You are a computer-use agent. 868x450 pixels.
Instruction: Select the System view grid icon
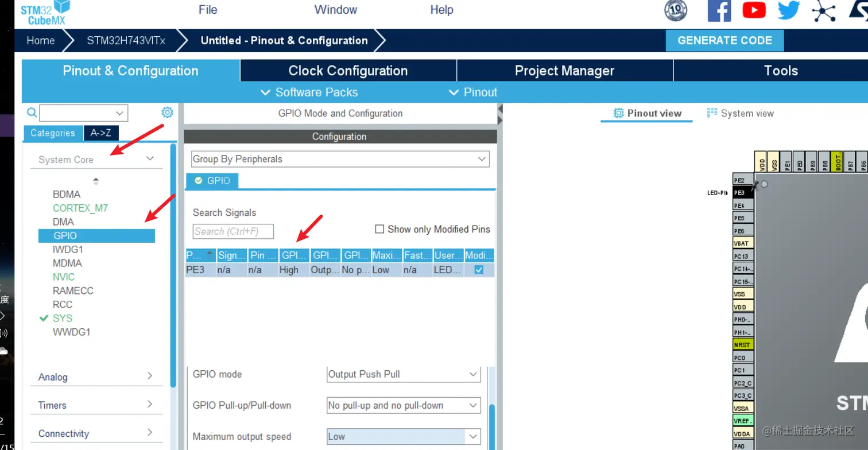pos(712,113)
